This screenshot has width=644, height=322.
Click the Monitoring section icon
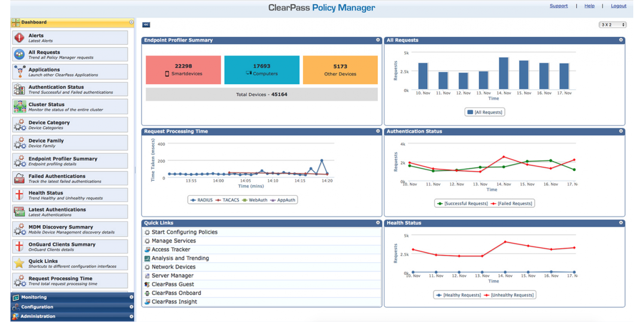(16, 298)
